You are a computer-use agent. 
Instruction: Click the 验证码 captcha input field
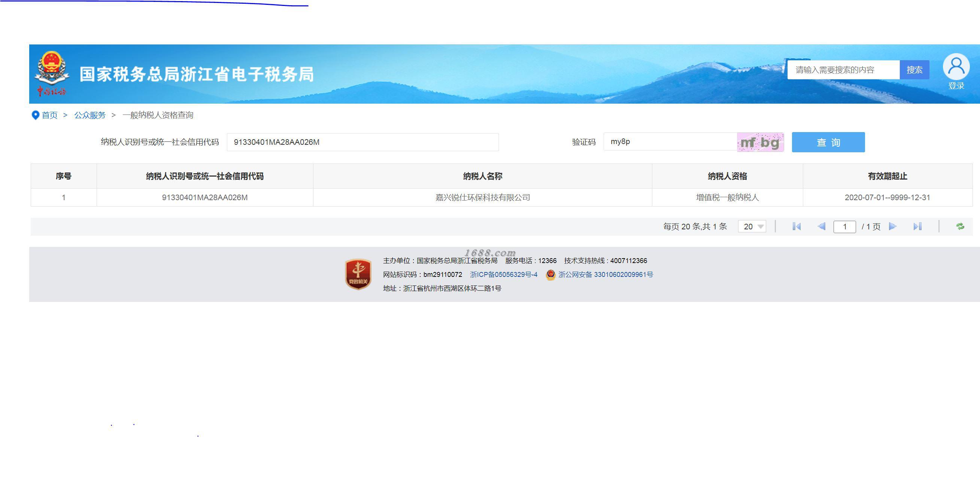pyautogui.click(x=670, y=142)
